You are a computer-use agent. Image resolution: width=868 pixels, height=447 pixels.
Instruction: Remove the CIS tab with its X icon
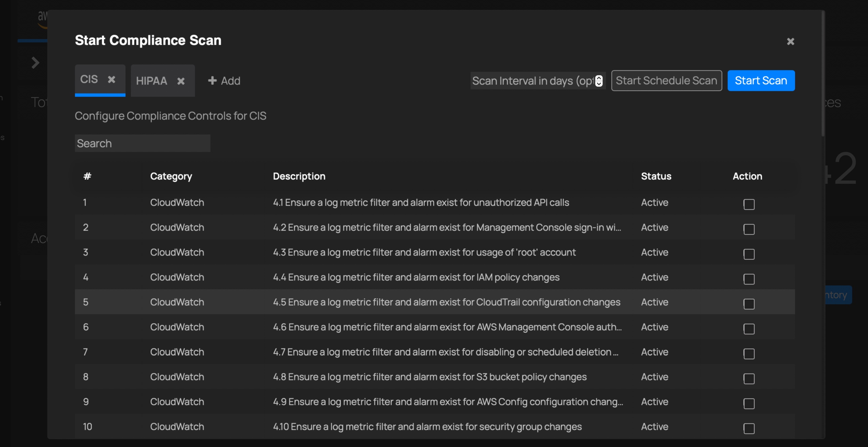pyautogui.click(x=112, y=79)
